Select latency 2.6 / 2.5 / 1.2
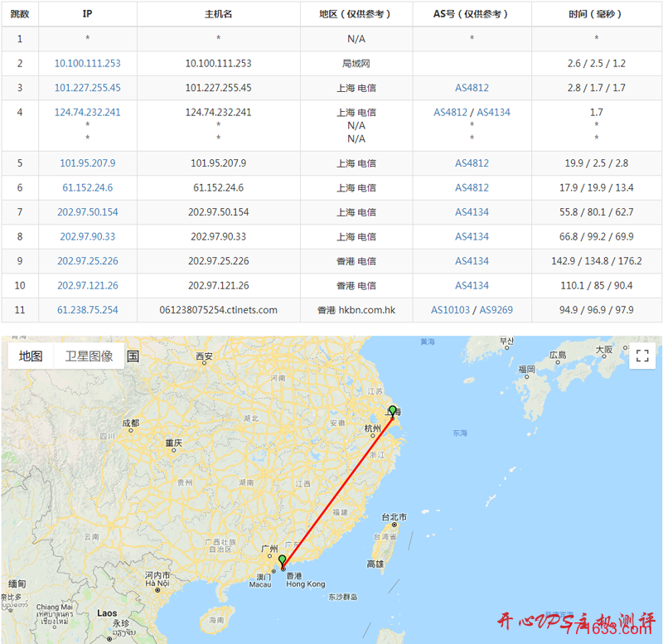Viewport: 663px width, 644px height. tap(596, 64)
